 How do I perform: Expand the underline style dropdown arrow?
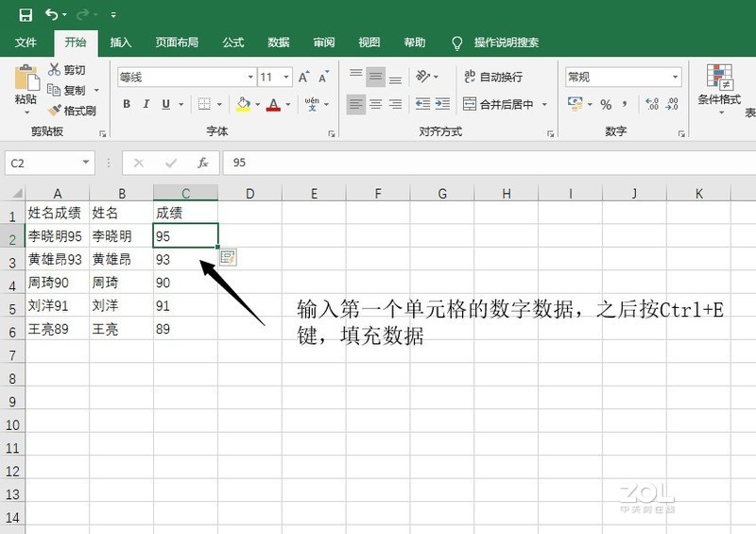pyautogui.click(x=181, y=104)
